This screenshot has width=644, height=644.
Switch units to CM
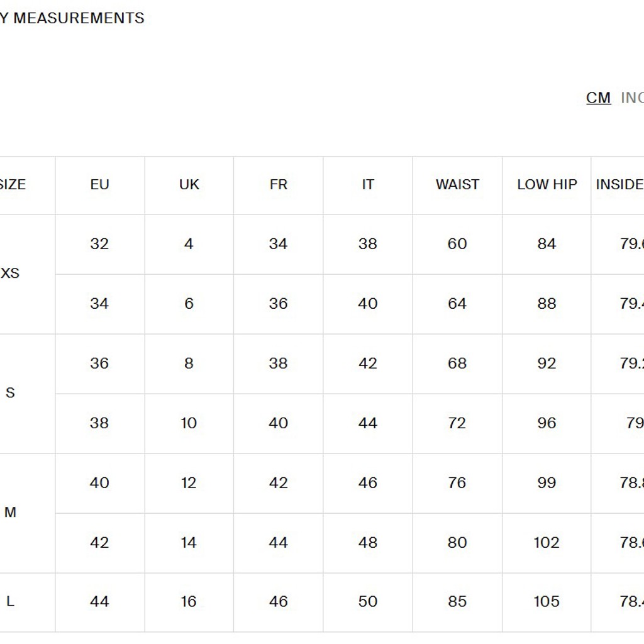pyautogui.click(x=599, y=97)
